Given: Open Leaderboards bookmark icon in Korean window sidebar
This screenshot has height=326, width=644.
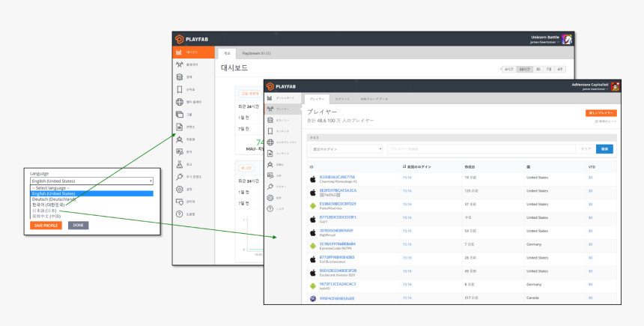Looking at the screenshot, I should pos(180,89).
